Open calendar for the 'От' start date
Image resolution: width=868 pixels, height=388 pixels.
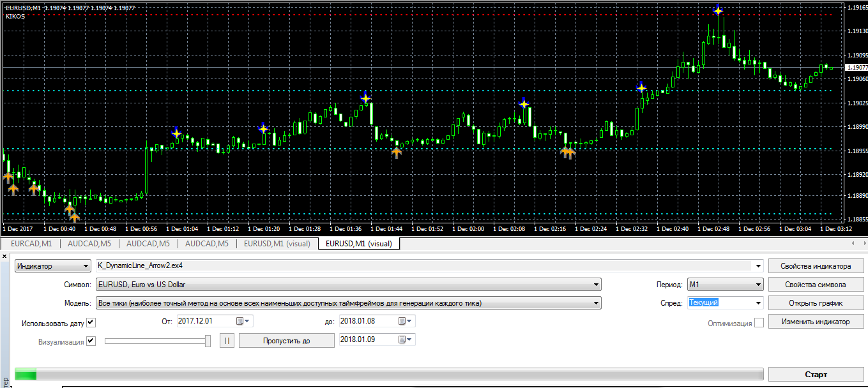click(x=244, y=321)
